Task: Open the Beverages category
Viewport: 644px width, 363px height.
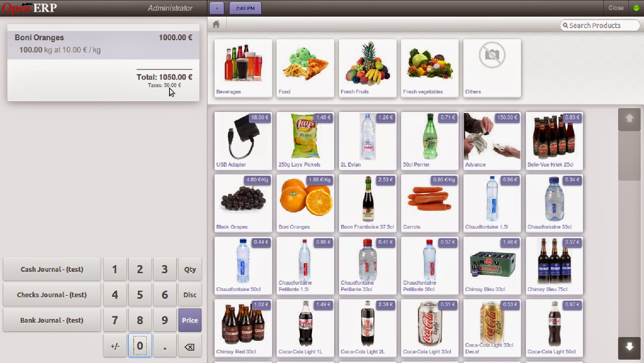Action: pyautogui.click(x=243, y=68)
